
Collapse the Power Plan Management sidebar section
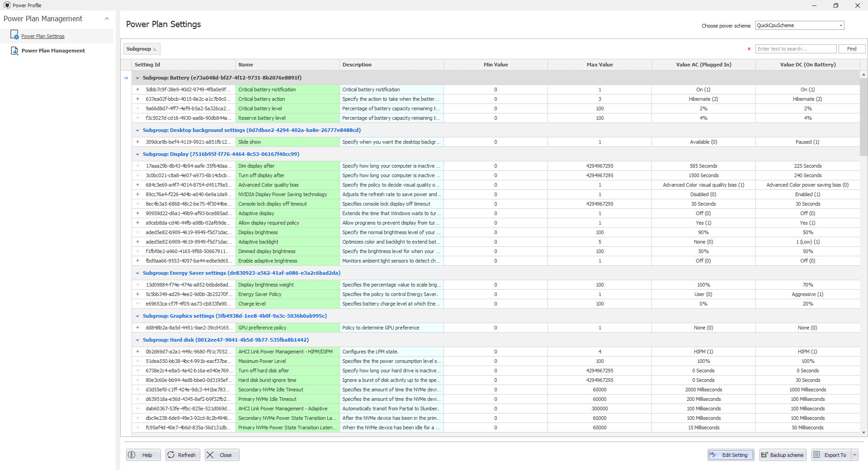pos(107,19)
